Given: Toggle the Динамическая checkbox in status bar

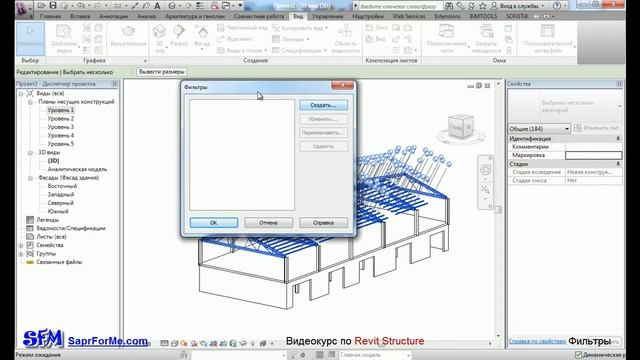Looking at the screenshot, I should tap(578, 355).
